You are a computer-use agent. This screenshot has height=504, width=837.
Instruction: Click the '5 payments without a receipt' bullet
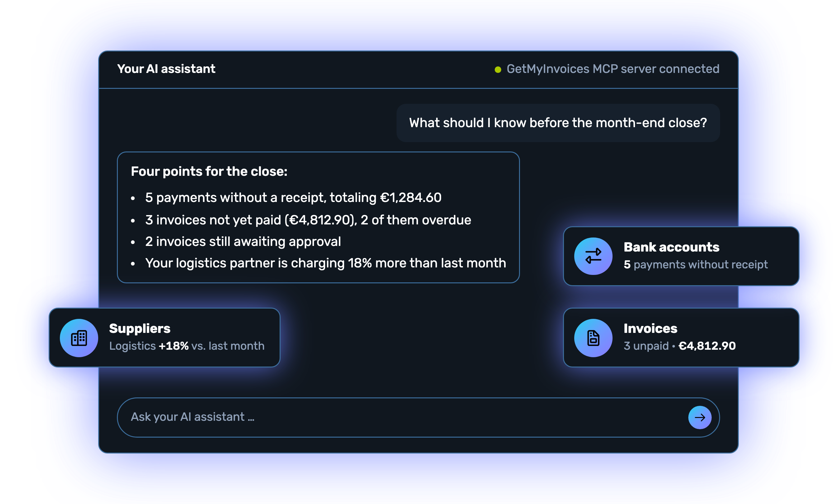pos(293,198)
